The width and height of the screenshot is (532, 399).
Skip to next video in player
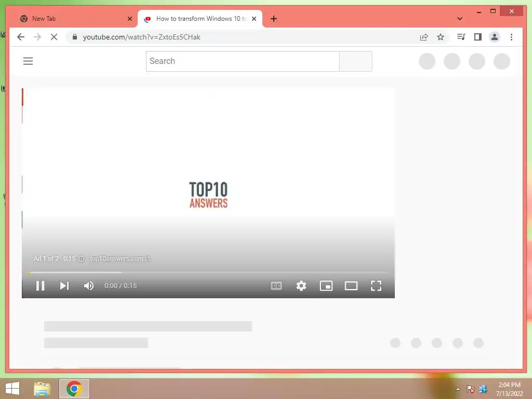tap(64, 286)
